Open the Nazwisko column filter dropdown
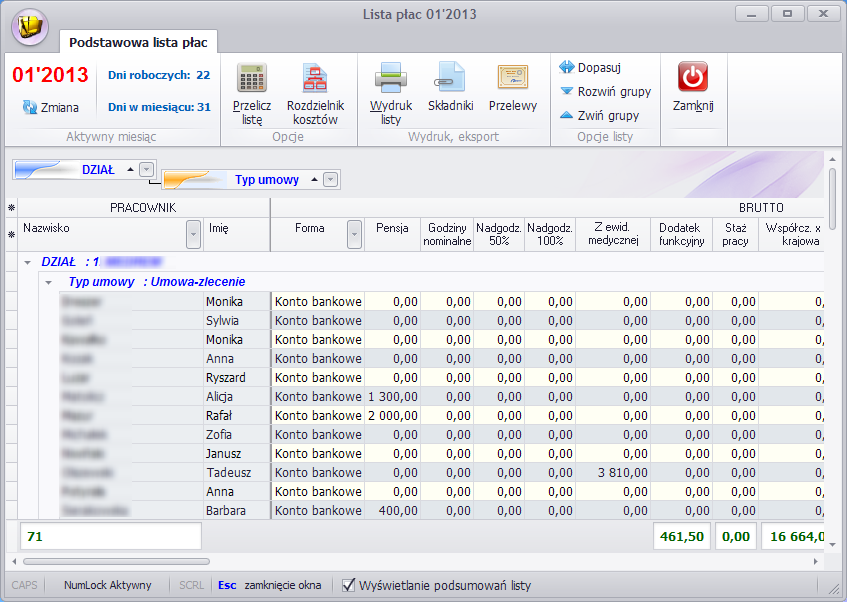The width and height of the screenshot is (847, 602). click(193, 235)
